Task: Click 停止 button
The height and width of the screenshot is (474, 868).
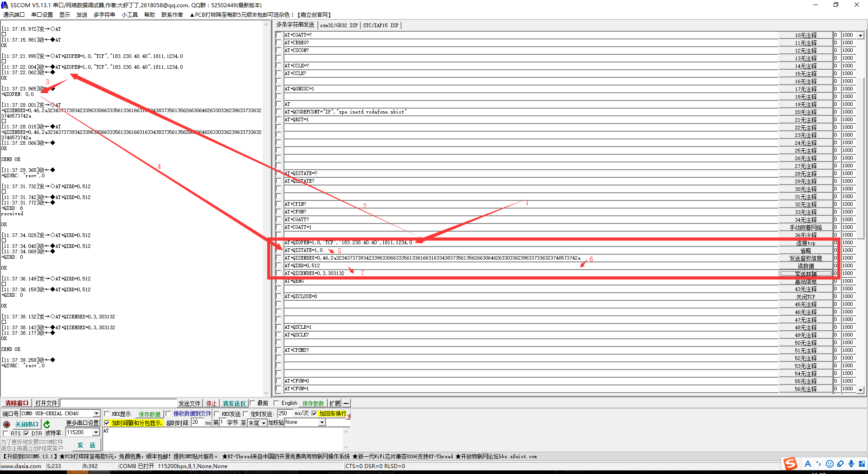Action: click(211, 403)
